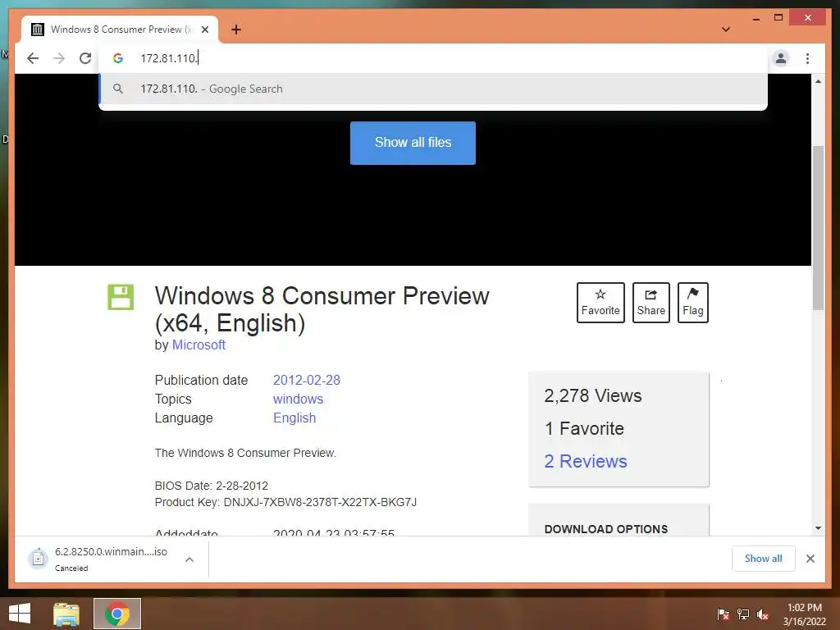This screenshot has height=630, width=840.
Task: Open Chrome profile avatar icon
Action: tap(781, 58)
